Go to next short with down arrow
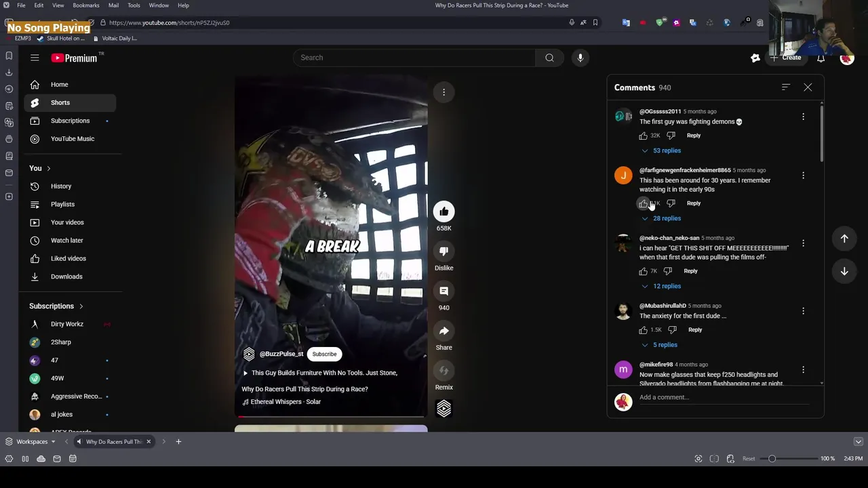868x488 pixels. pyautogui.click(x=844, y=271)
